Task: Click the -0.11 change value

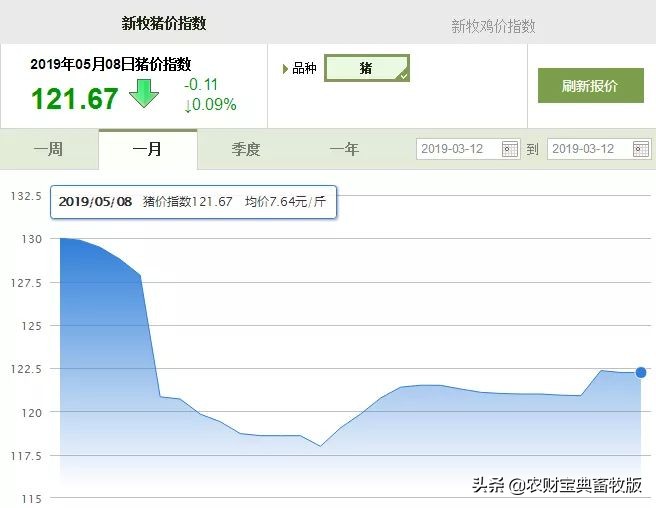Action: (x=201, y=85)
